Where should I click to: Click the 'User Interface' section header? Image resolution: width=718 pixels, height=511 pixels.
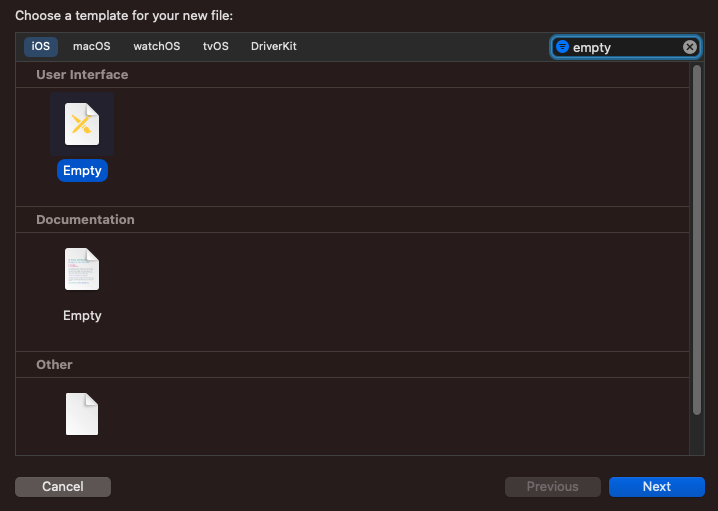click(x=82, y=75)
